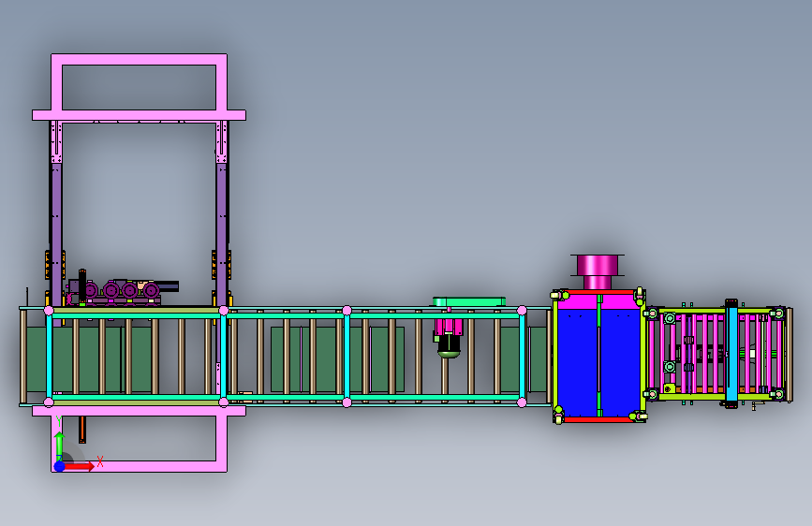The image size is (812, 526).
Task: Select the upper pink rectangular frame
Action: (x=139, y=87)
